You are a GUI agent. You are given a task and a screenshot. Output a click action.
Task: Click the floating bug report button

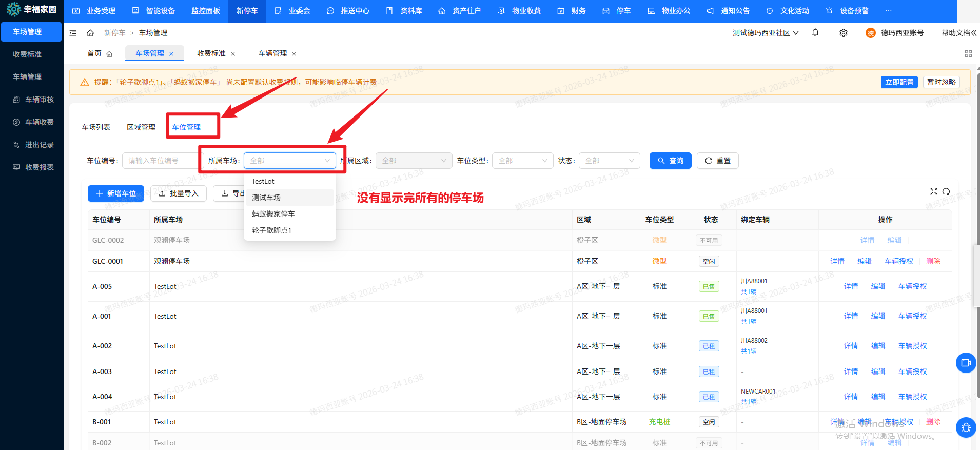click(966, 427)
